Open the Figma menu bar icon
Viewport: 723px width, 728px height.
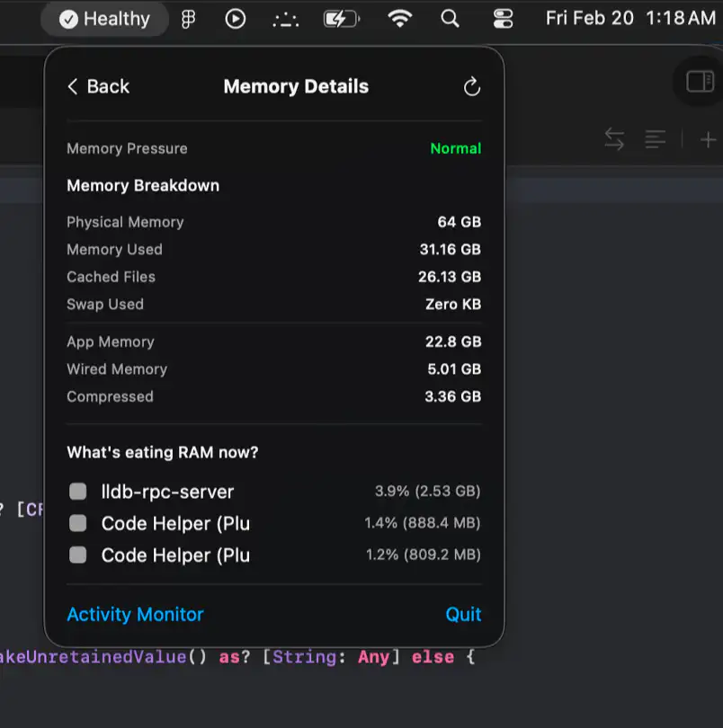pos(188,19)
